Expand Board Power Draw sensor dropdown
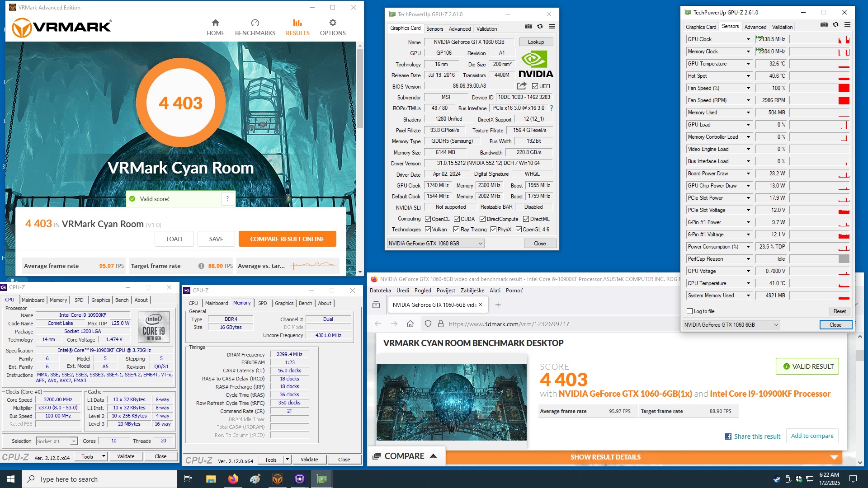Viewport: 868px width, 488px height. [x=748, y=174]
